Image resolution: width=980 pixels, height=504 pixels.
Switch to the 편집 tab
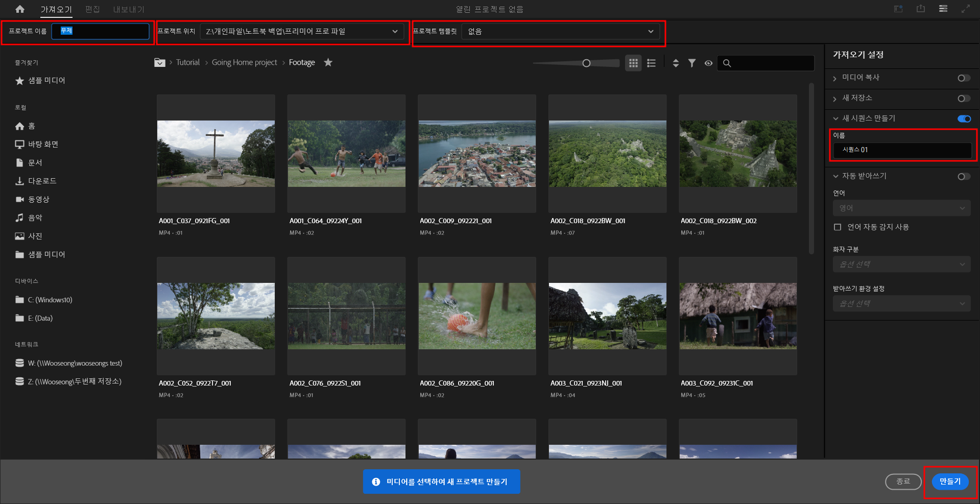tap(92, 9)
